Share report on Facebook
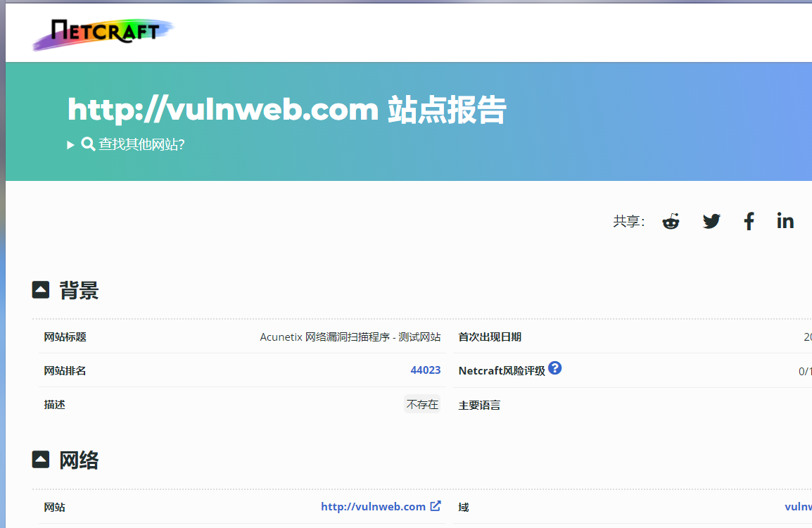Screen dimensions: 812x528 pyautogui.click(x=749, y=221)
